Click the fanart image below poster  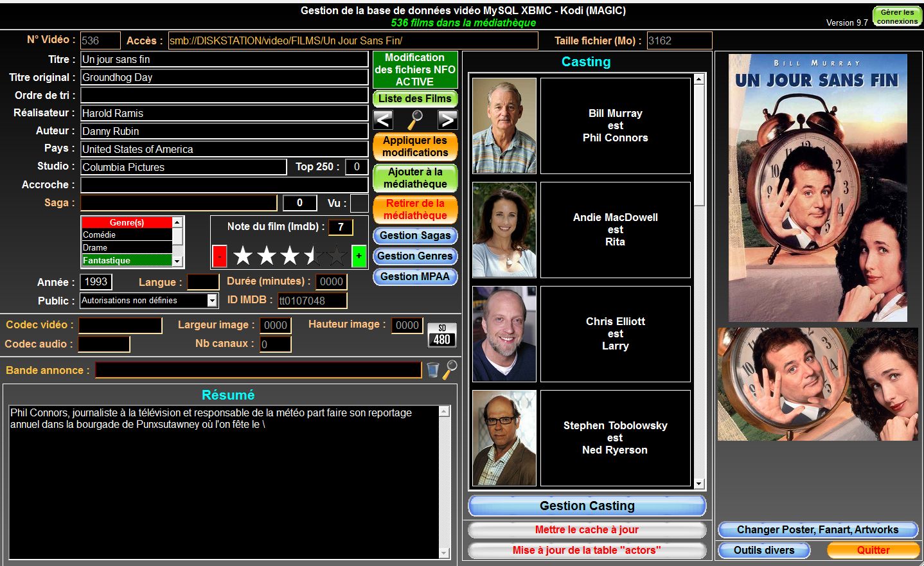tap(818, 384)
